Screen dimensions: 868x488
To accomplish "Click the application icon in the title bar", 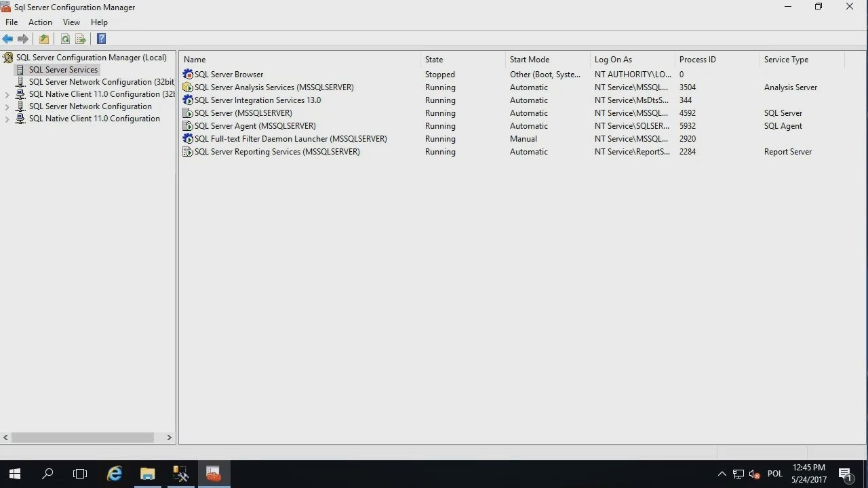I will point(6,7).
